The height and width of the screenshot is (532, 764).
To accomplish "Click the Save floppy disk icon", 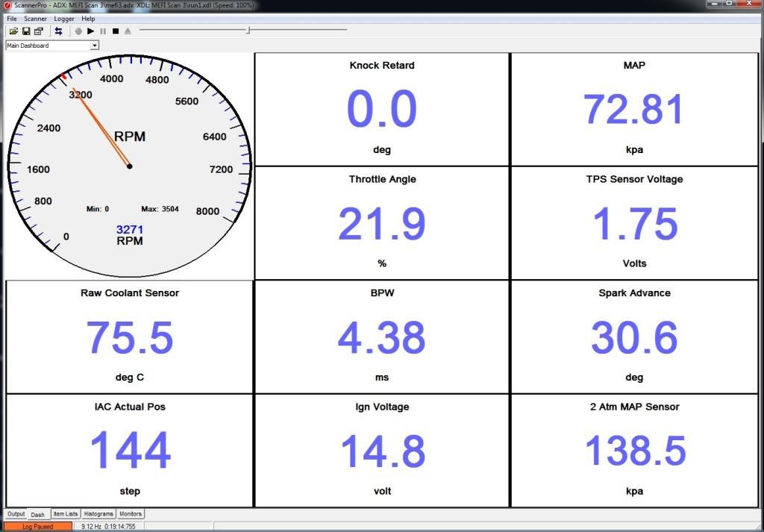I will point(26,31).
